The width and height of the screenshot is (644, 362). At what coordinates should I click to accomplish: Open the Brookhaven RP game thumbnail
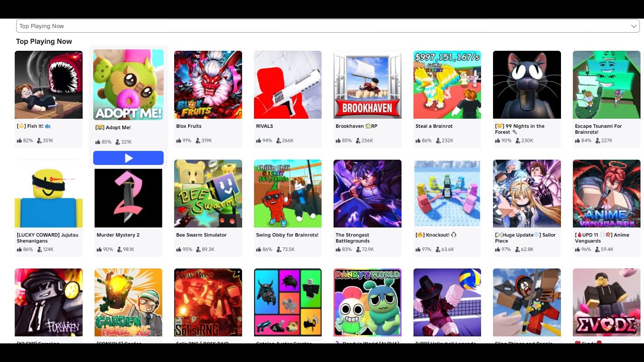pos(367,84)
